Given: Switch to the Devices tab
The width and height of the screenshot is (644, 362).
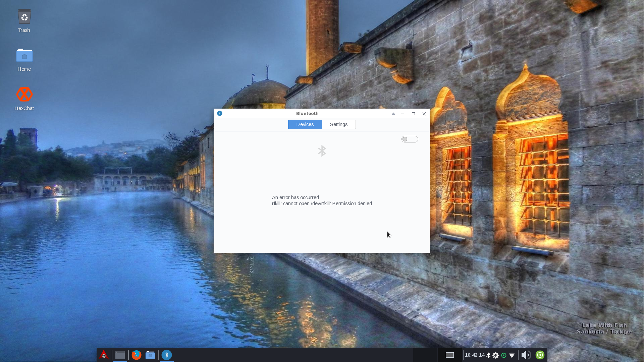Looking at the screenshot, I should 305,124.
